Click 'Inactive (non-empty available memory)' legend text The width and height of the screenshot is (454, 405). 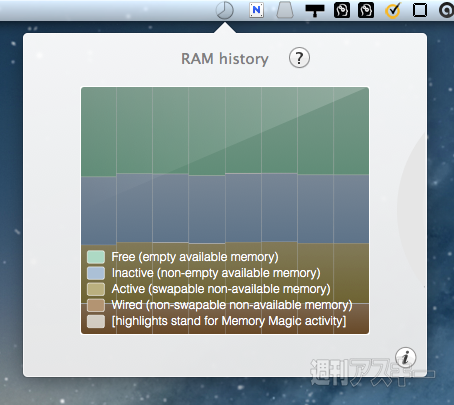(x=216, y=273)
